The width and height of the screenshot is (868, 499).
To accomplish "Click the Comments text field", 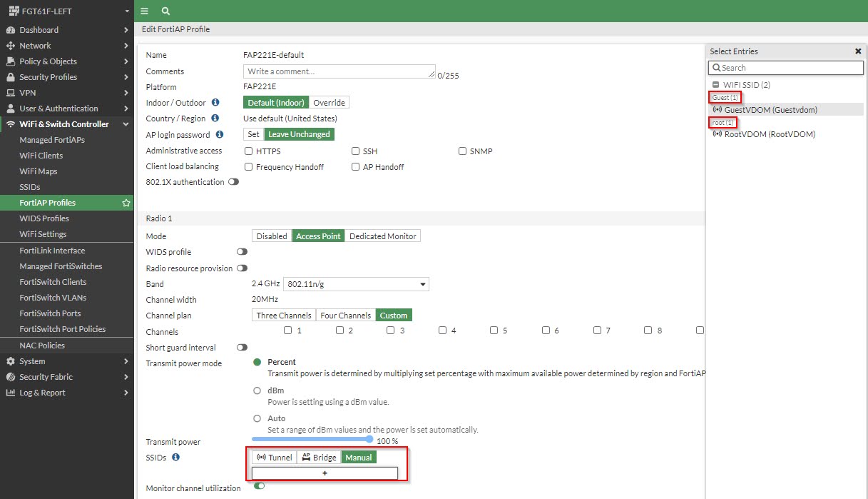I will tap(339, 71).
